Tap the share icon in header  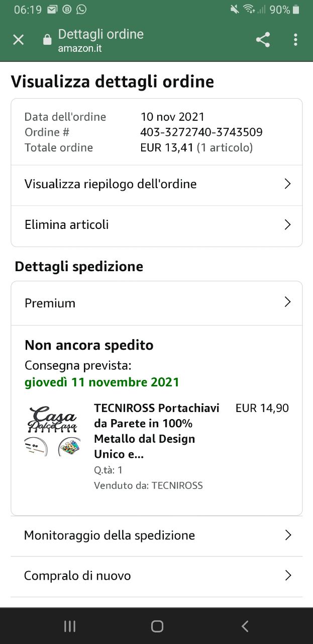click(x=263, y=40)
